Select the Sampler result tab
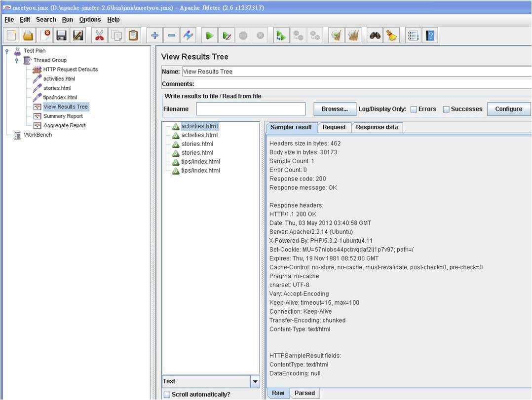This screenshot has height=400, width=532. pos(292,127)
